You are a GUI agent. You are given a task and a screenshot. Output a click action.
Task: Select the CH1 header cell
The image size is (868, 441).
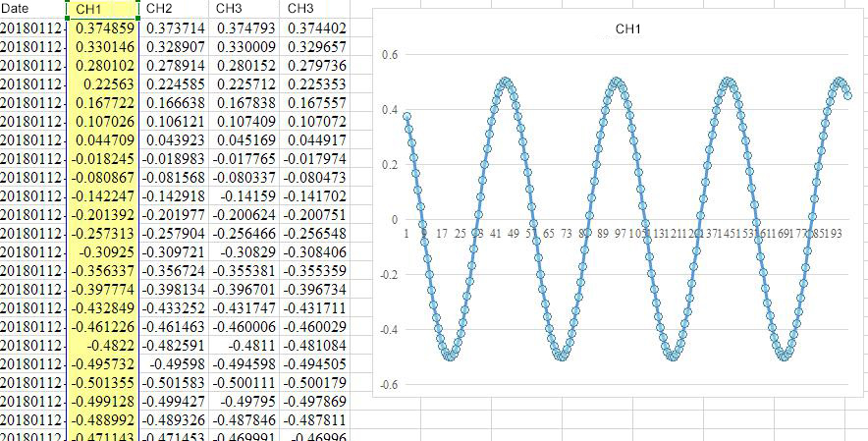103,9
